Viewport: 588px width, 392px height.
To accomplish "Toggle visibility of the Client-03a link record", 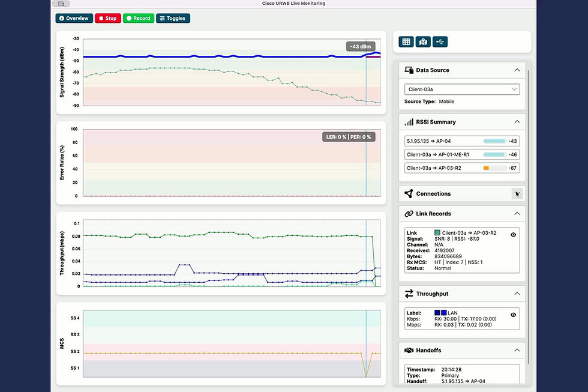I will (x=514, y=235).
